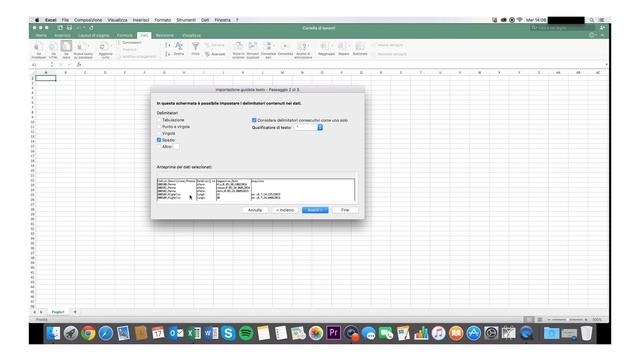This screenshot has width=640, height=360.
Task: Click the 'Consolida' icon
Action: (x=285, y=46)
